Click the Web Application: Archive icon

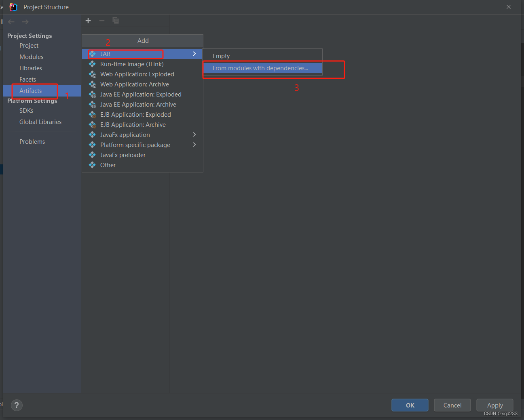click(93, 84)
